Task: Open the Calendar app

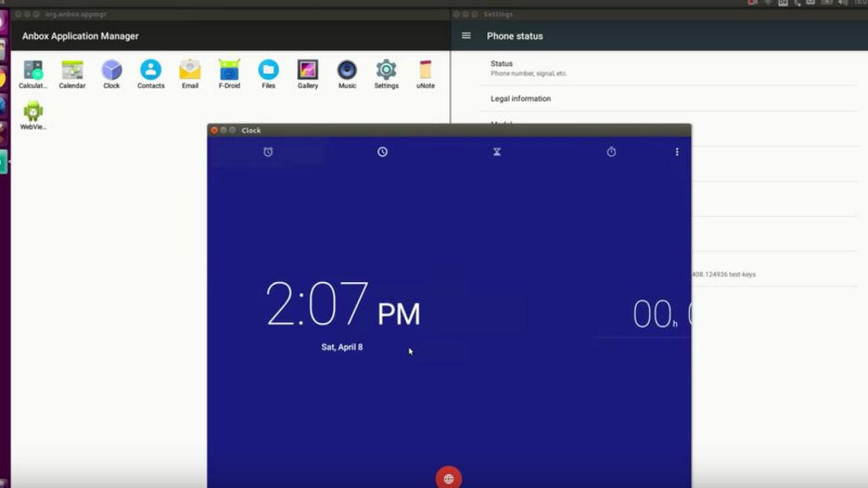Action: (72, 72)
